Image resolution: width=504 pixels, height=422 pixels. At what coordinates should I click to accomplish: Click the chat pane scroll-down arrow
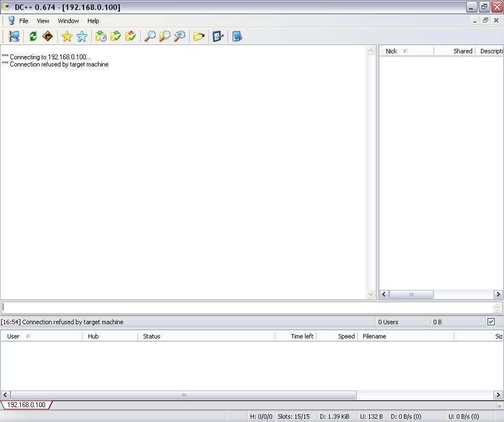[x=370, y=294]
